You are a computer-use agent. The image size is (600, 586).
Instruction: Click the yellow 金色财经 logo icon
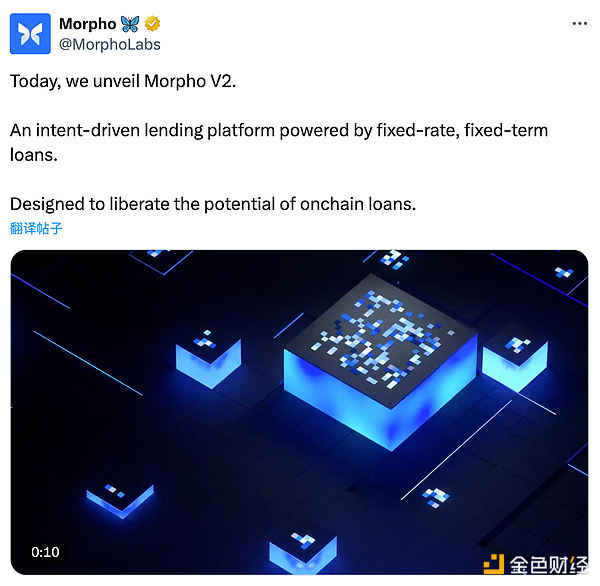pyautogui.click(x=494, y=564)
